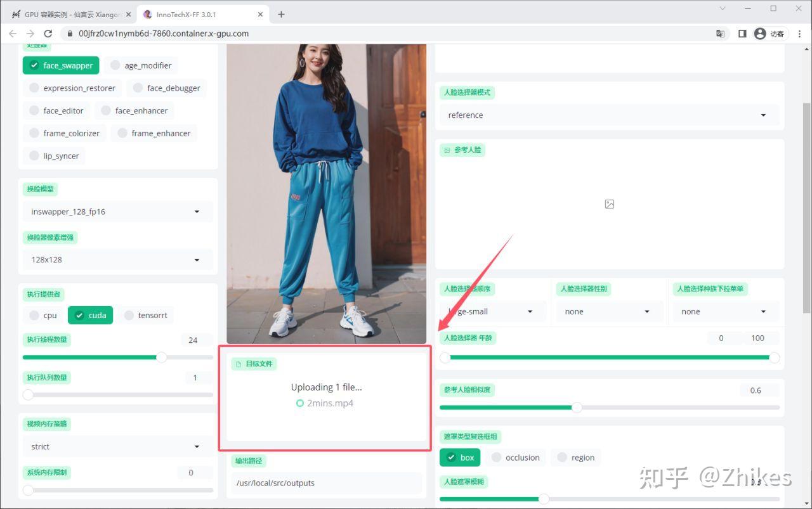Screen dimensions: 812x509
Task: Click the 人脸遮罩模糊 slider handle
Action: [x=544, y=499]
